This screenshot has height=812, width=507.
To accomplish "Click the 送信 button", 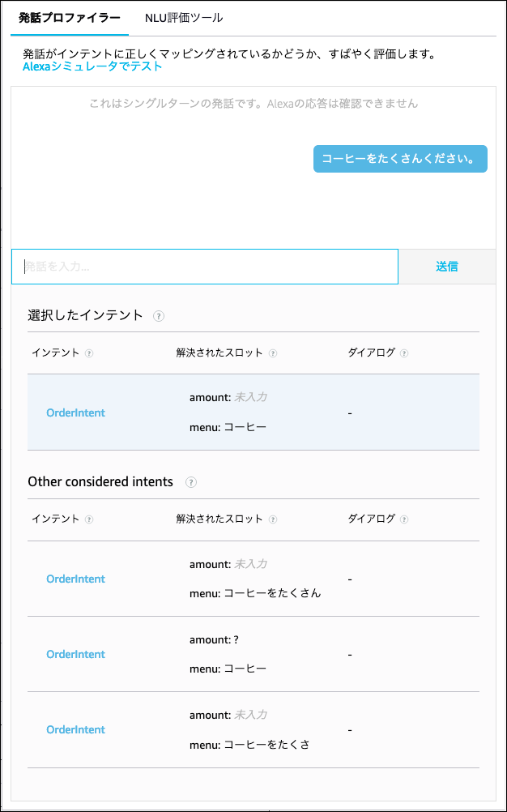I will point(449,266).
